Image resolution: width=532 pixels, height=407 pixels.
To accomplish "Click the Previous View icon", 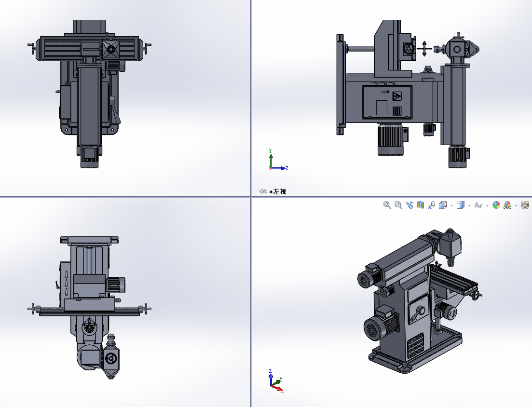I will [x=409, y=205].
